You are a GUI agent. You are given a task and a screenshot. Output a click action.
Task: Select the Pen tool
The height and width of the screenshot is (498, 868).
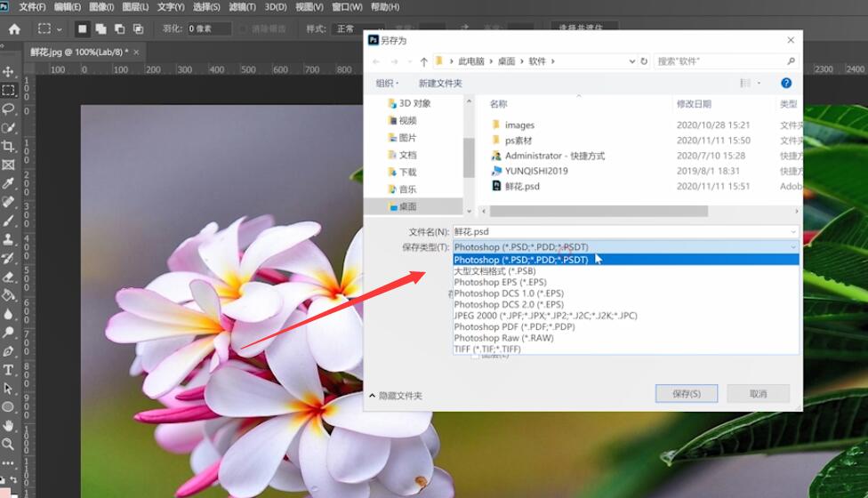pos(8,351)
